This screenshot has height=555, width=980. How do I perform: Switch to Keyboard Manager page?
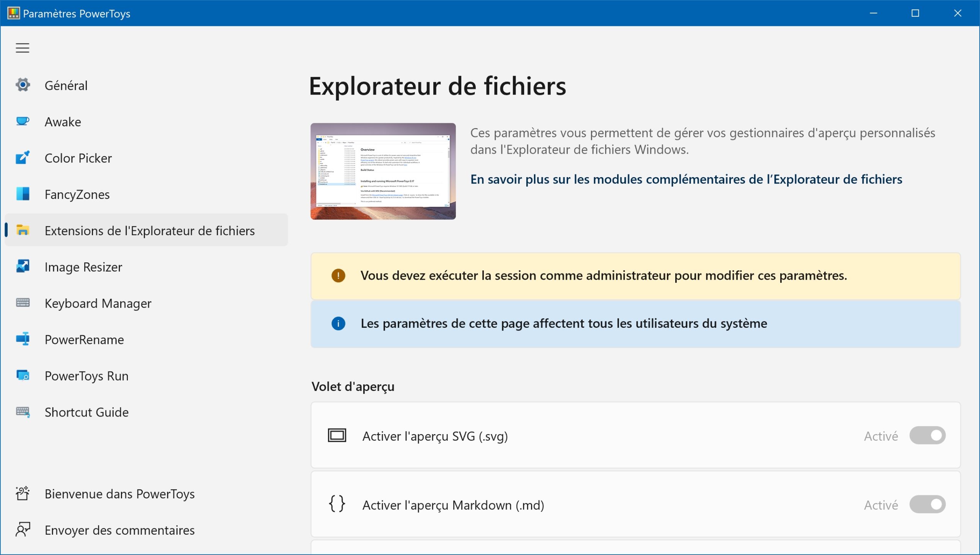point(146,303)
